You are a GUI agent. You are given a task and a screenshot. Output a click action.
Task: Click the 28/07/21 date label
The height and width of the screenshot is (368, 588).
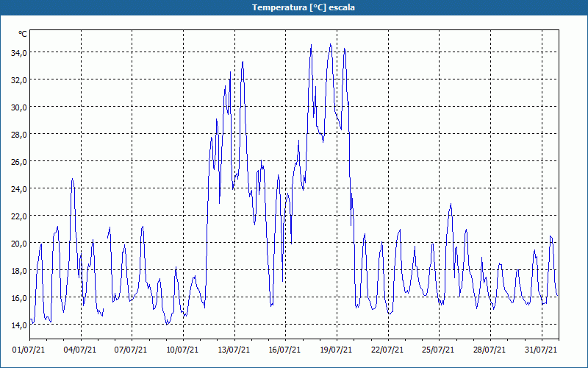pyautogui.click(x=490, y=350)
